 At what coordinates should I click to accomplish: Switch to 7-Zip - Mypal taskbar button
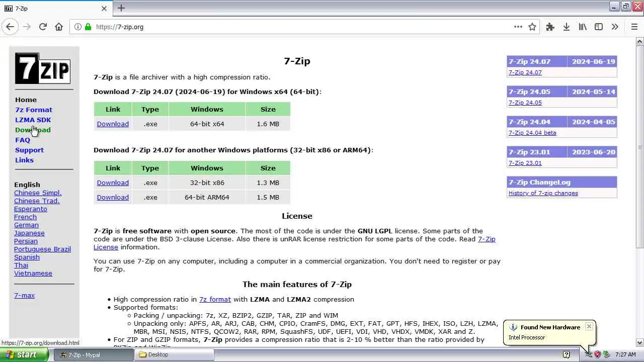click(93, 354)
